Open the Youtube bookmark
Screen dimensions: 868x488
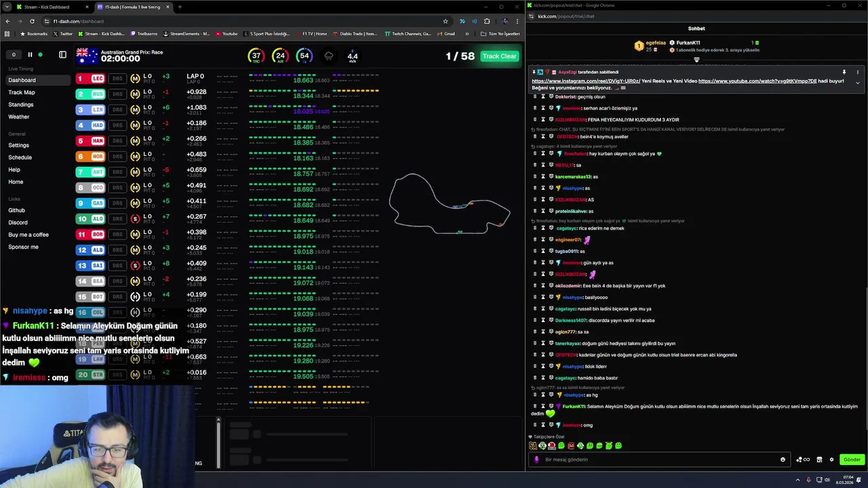(x=226, y=33)
